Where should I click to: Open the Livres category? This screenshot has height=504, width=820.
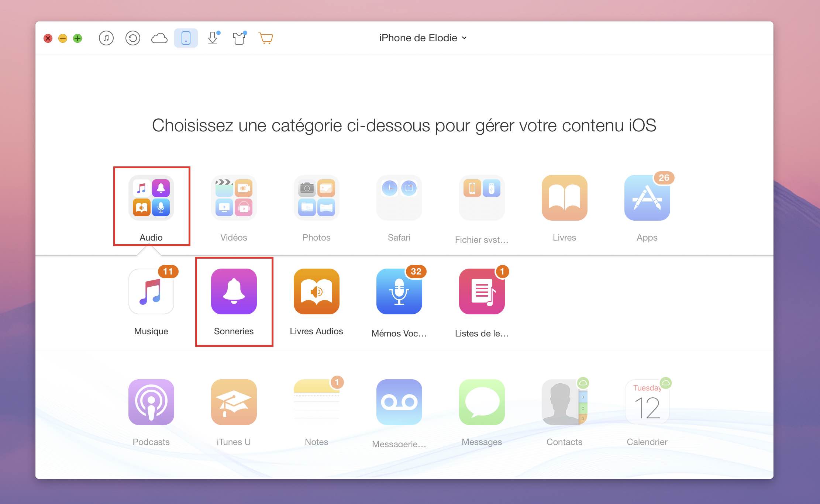(564, 208)
